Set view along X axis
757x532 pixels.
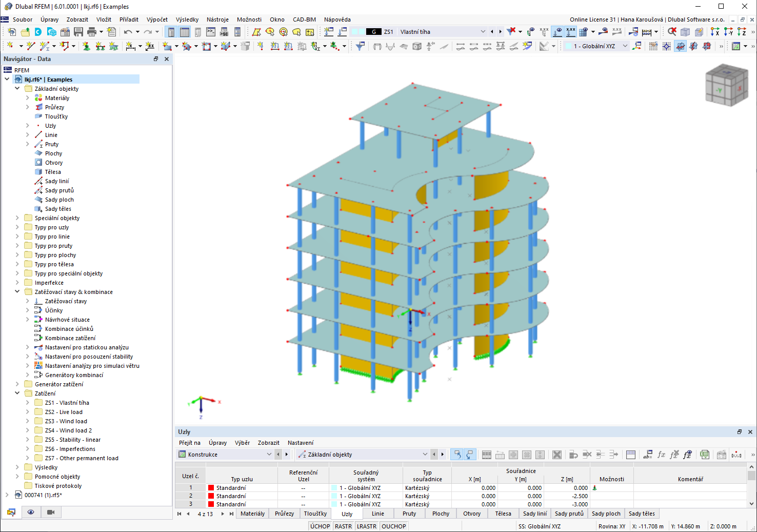pos(715,32)
